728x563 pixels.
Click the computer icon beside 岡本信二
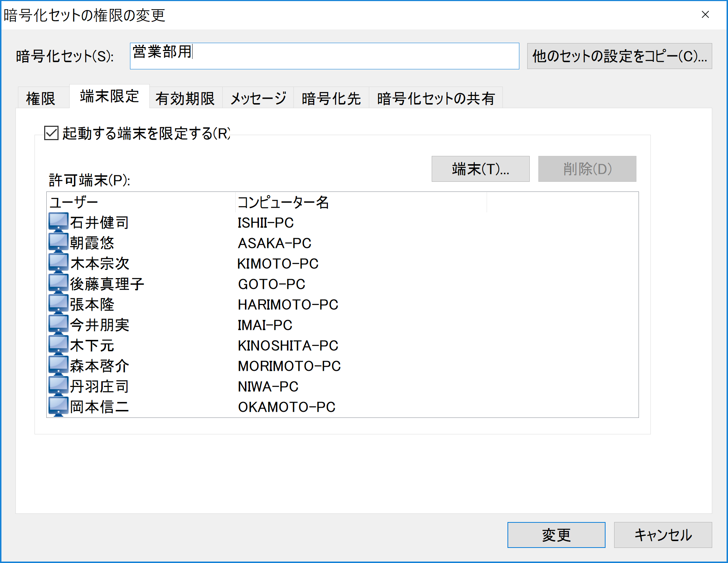tap(58, 406)
